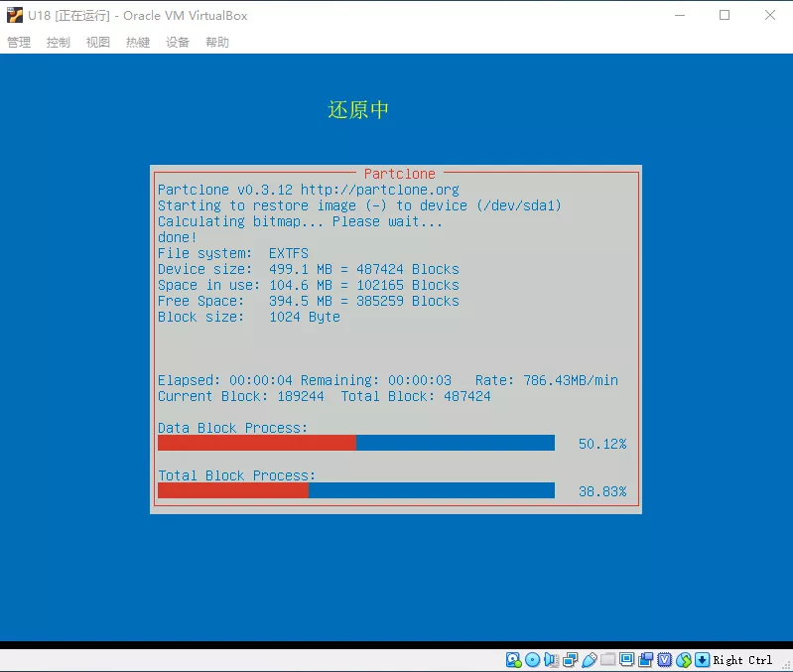Click the hard disk activity status icon

[513, 660]
